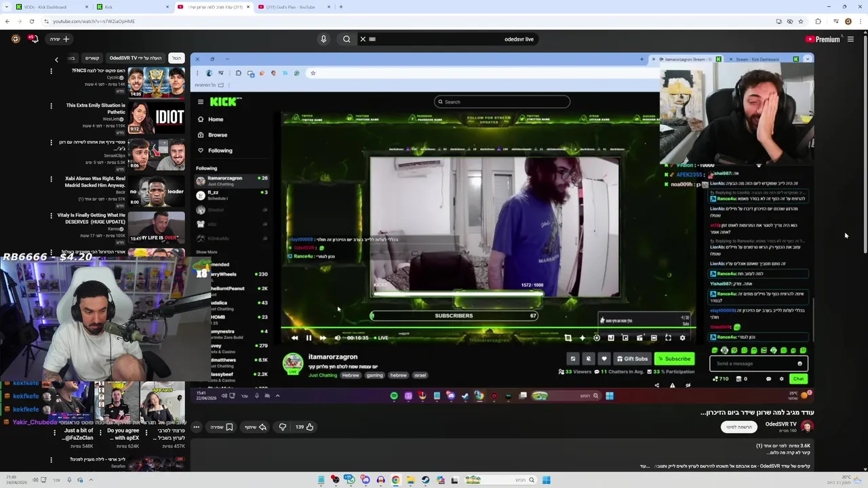Select the 'קשורים' filter chip
This screenshot has height=488, width=868.
(92, 58)
